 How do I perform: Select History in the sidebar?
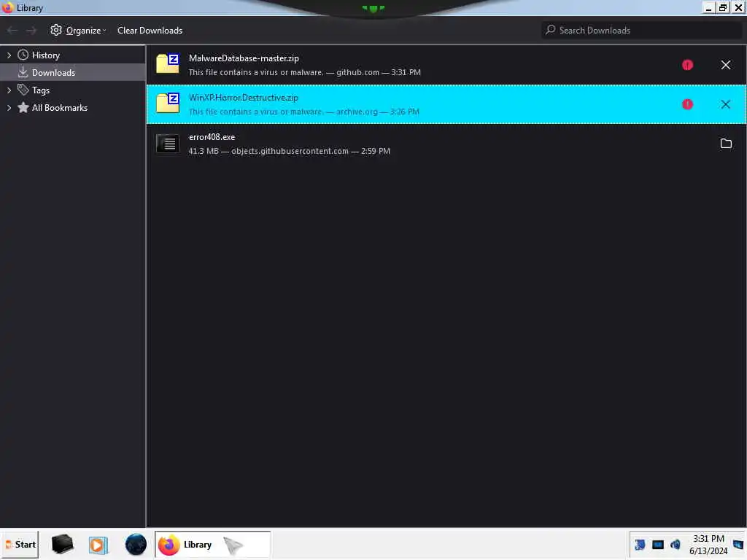46,55
